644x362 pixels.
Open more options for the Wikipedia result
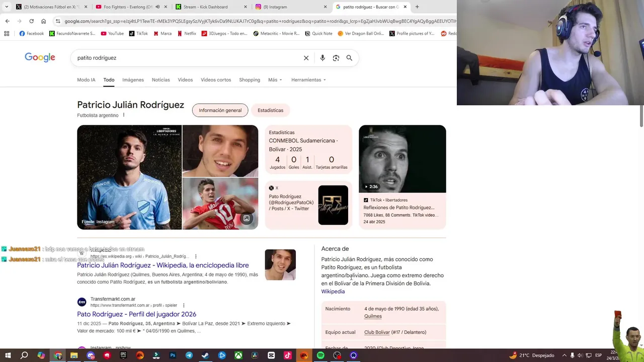point(196,256)
